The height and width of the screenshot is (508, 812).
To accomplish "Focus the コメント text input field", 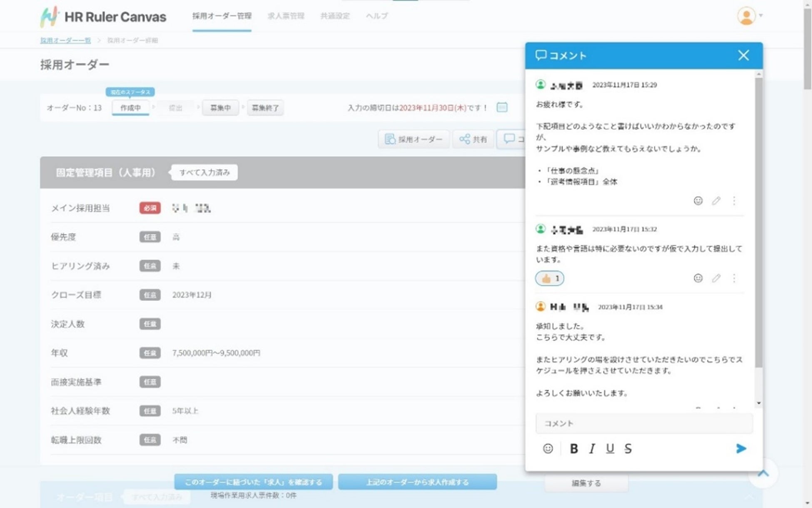I will (644, 423).
